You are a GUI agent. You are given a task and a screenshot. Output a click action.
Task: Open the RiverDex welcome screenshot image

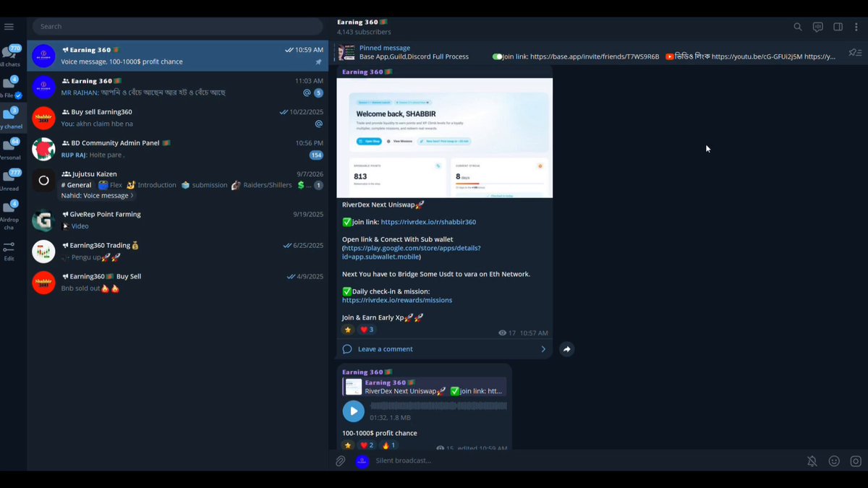445,137
